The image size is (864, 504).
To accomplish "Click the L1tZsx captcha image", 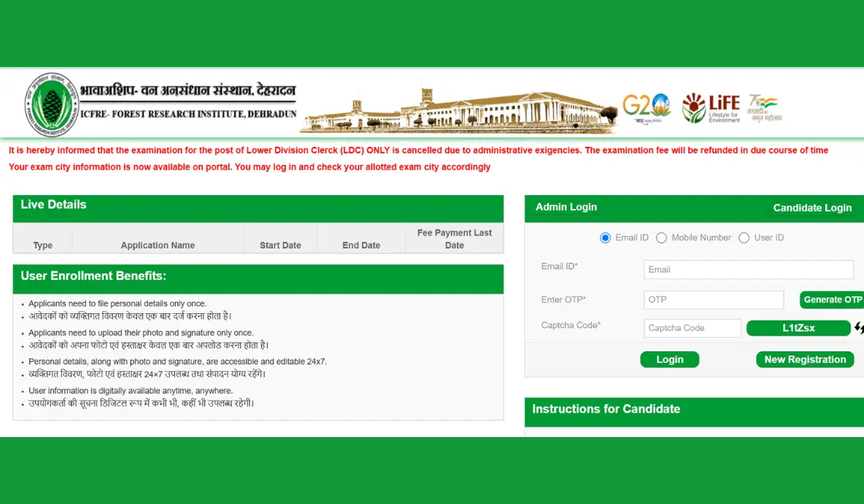I will (798, 328).
